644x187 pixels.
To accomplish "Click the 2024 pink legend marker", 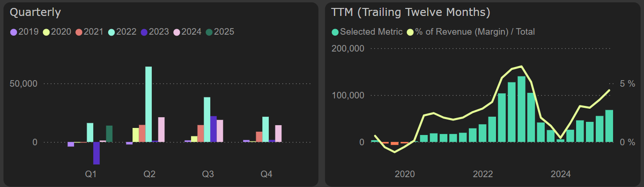I will 177,32.
